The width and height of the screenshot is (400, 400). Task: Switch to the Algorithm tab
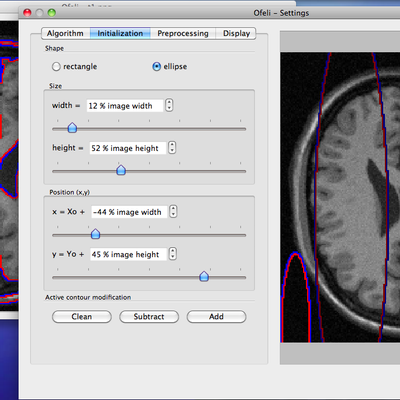click(x=65, y=33)
